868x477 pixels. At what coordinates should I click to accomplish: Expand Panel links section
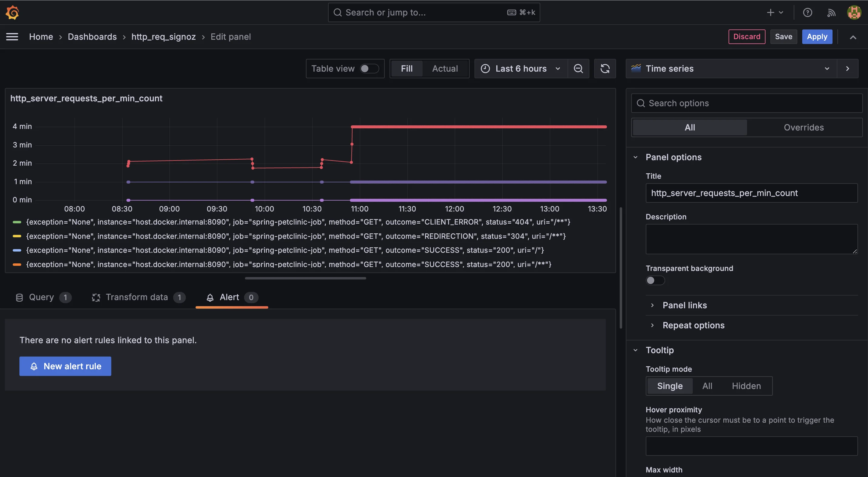tap(684, 305)
